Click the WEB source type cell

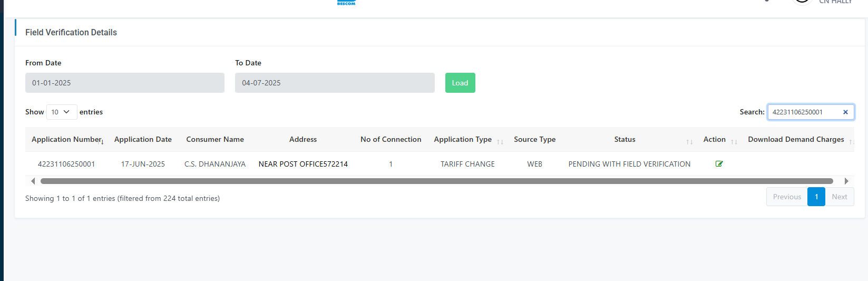(534, 164)
